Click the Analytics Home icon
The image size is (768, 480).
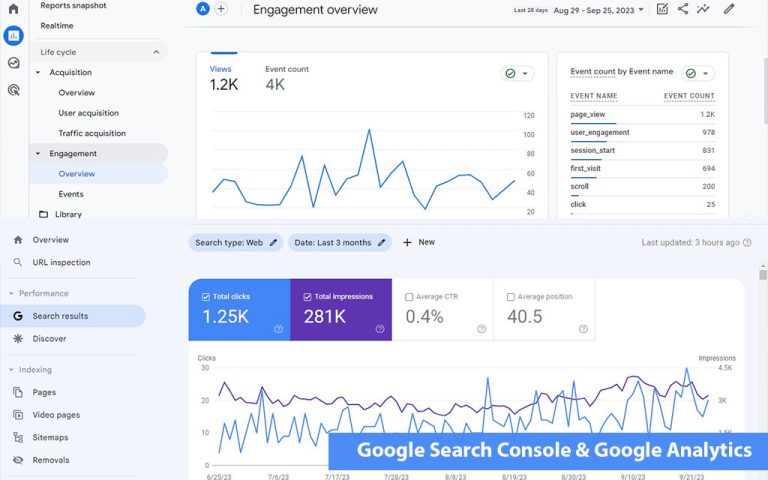[14, 9]
